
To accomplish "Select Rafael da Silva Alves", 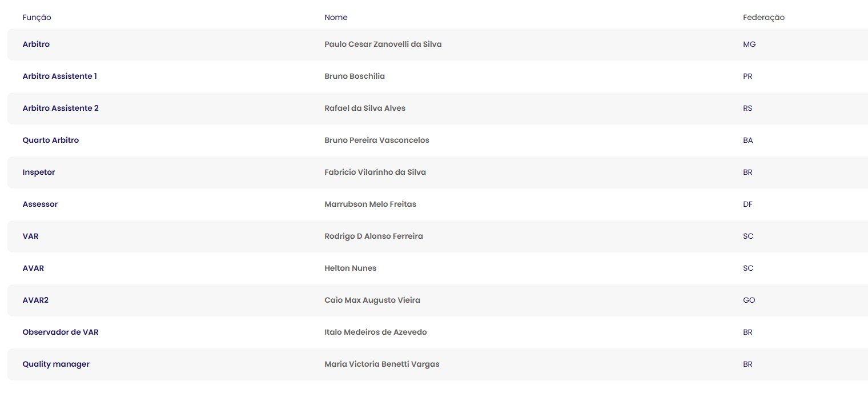I will [364, 109].
